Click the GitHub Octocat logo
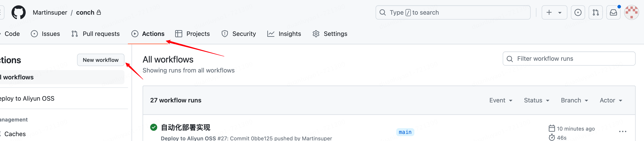Screen dimensions: 644x141 (x=19, y=12)
